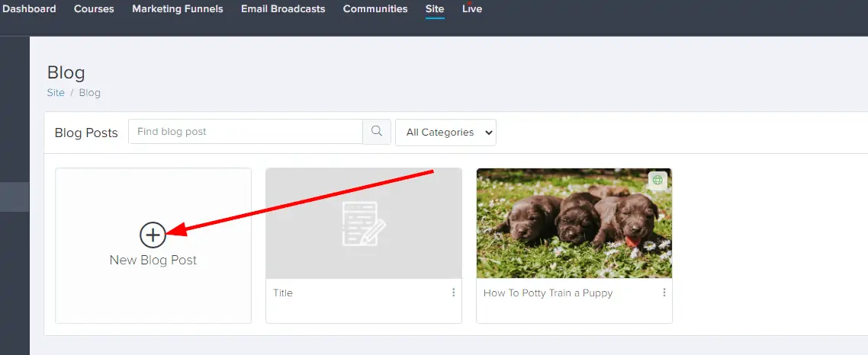Click the plus icon for New Blog Post
This screenshot has width=868, height=355.
(x=153, y=235)
